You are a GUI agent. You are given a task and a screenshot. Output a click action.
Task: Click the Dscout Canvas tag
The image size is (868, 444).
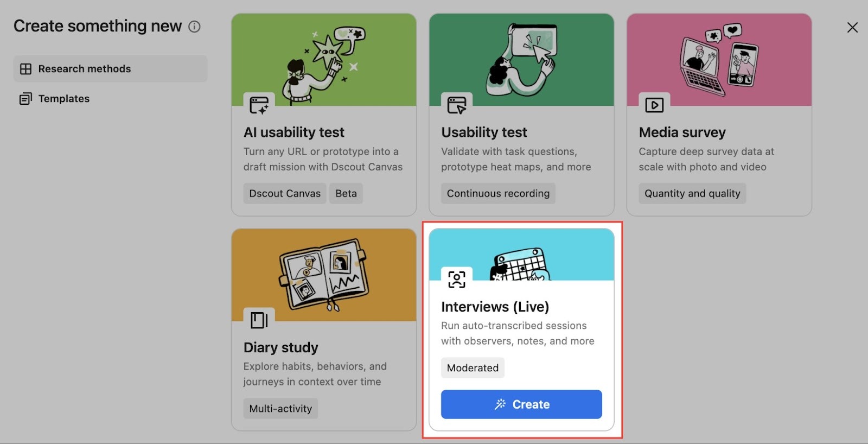coord(285,194)
